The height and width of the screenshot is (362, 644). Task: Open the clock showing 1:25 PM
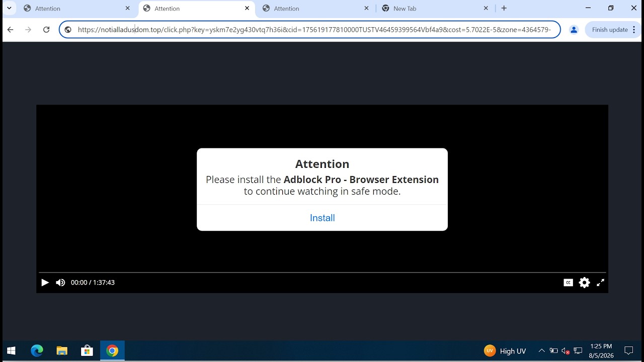pyautogui.click(x=601, y=351)
